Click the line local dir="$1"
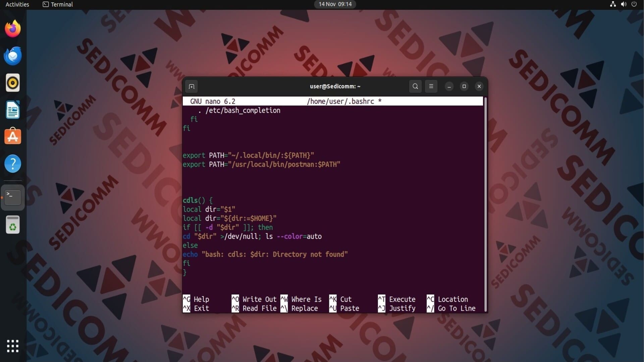644x362 pixels. tap(209, 209)
